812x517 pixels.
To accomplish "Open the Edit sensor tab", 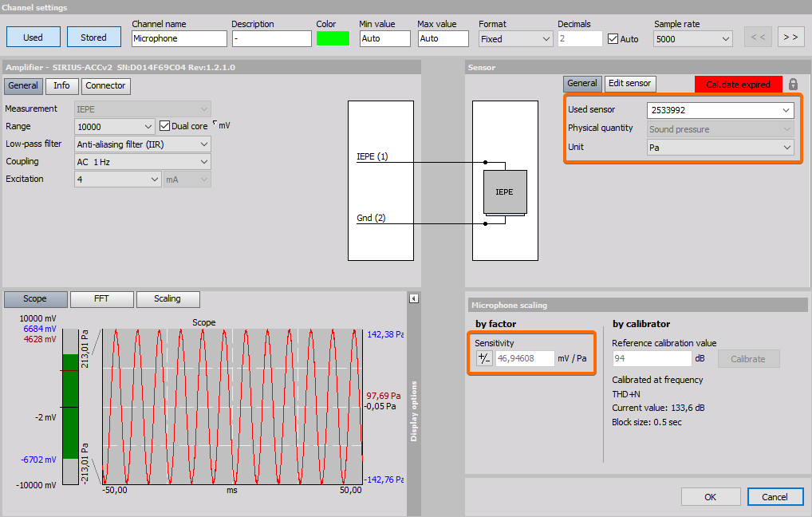I will (629, 84).
